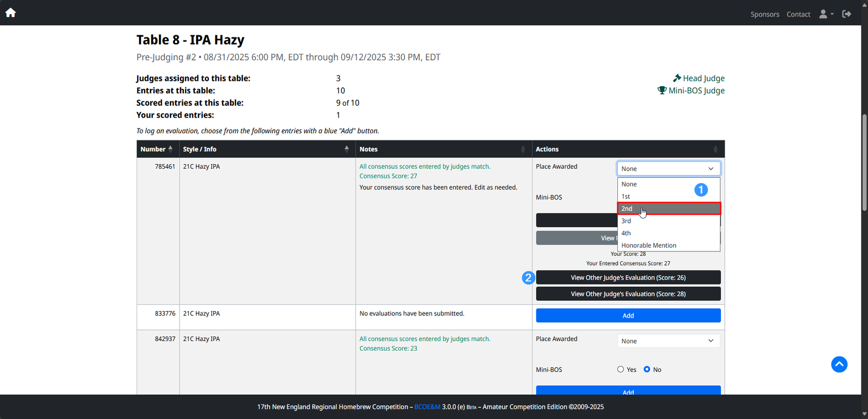Sort table by Number column arrows
The image size is (868, 419).
tap(170, 149)
